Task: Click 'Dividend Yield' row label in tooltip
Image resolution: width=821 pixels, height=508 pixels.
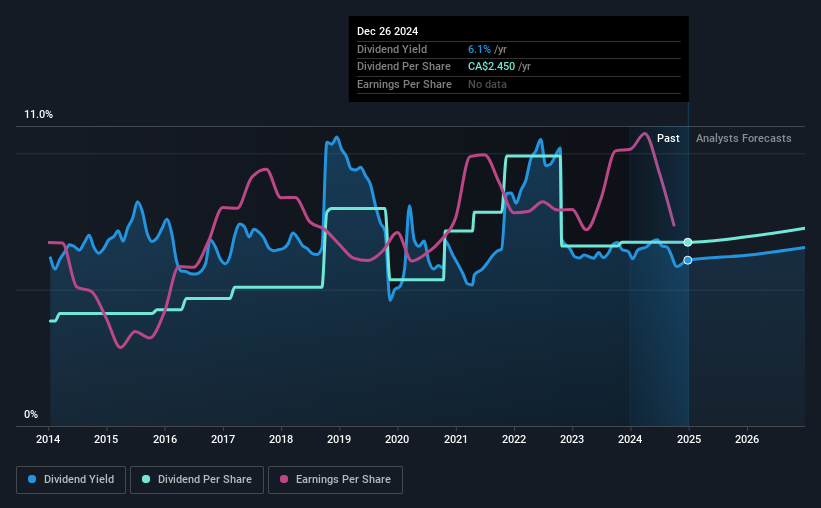Action: pyautogui.click(x=392, y=49)
